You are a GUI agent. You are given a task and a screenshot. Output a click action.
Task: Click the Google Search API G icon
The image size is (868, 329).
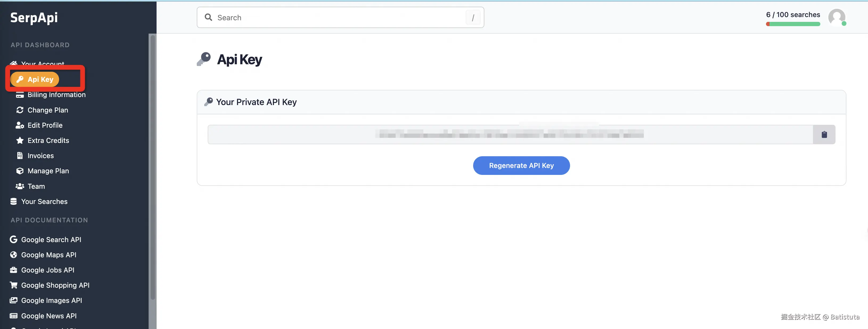click(14, 239)
